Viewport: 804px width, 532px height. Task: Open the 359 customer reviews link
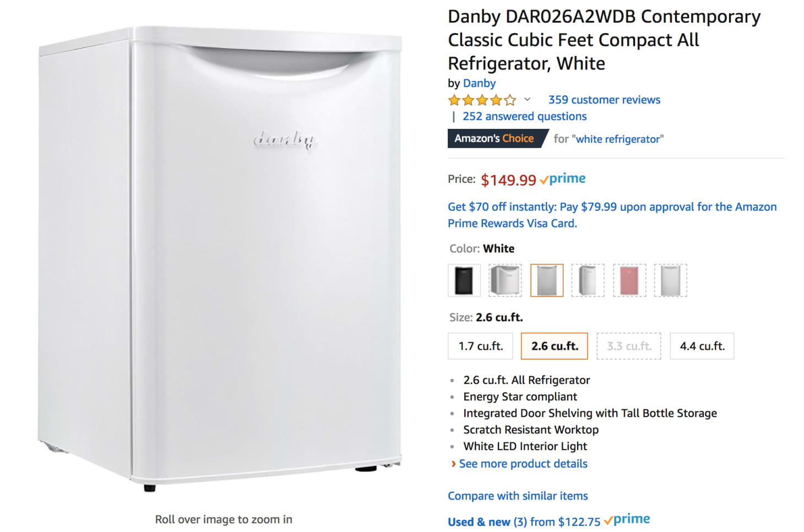click(604, 100)
